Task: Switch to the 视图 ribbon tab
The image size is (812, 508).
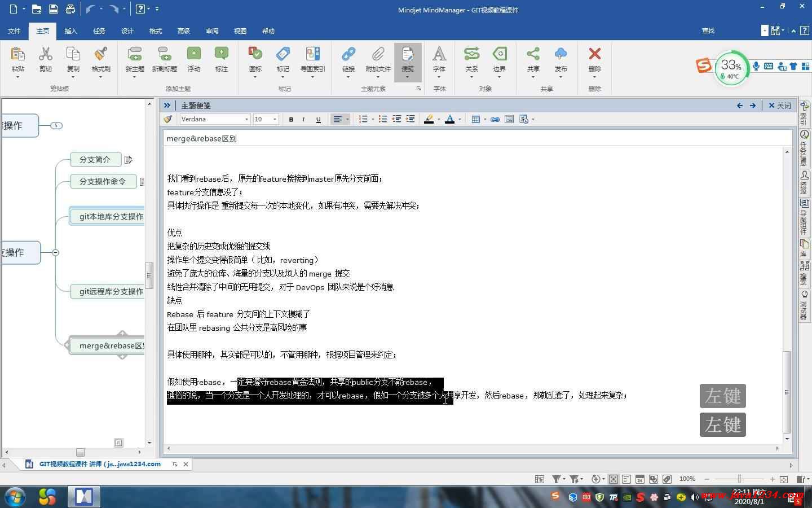Action: click(240, 31)
